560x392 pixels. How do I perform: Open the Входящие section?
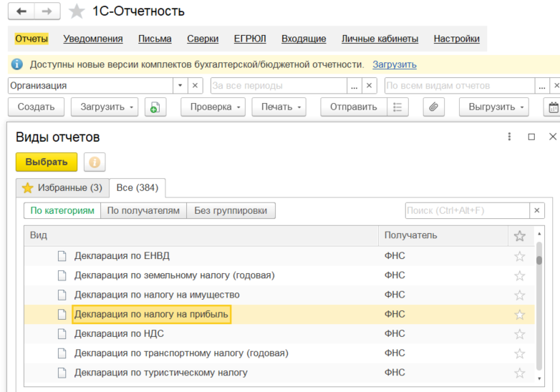click(x=304, y=39)
